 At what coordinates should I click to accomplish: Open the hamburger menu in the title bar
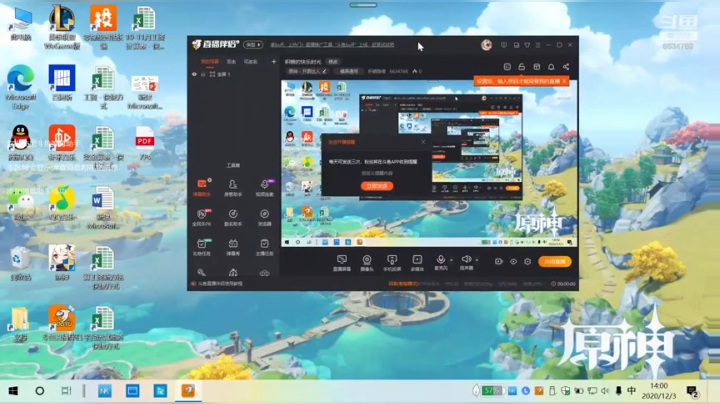click(538, 45)
